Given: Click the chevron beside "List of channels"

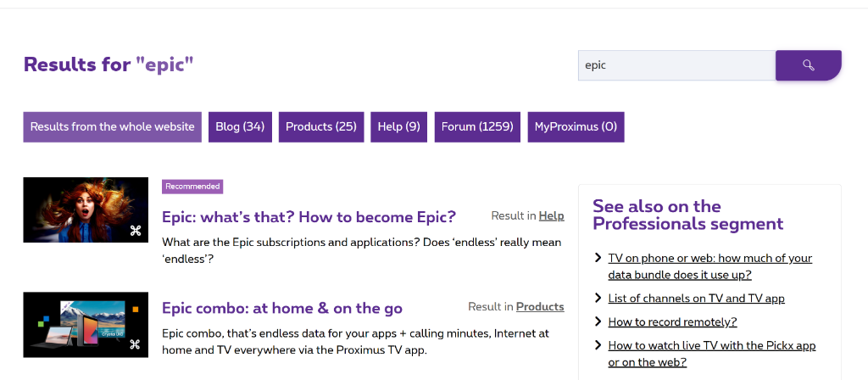Looking at the screenshot, I should pyautogui.click(x=598, y=298).
